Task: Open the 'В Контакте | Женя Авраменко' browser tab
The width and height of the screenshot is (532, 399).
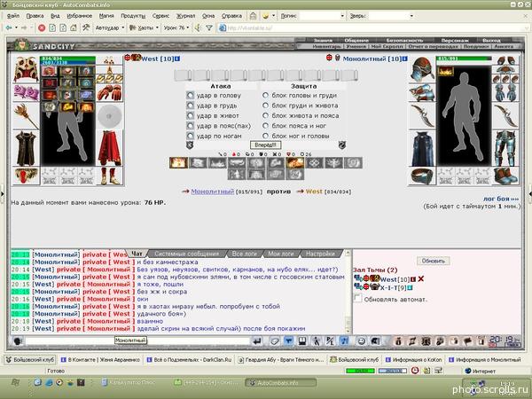Action: click(100, 360)
